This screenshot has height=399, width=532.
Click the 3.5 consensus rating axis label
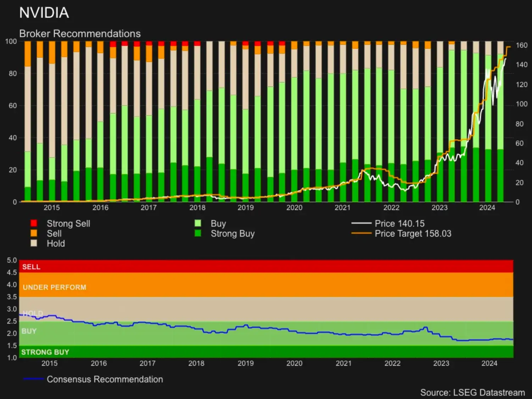tap(12, 297)
